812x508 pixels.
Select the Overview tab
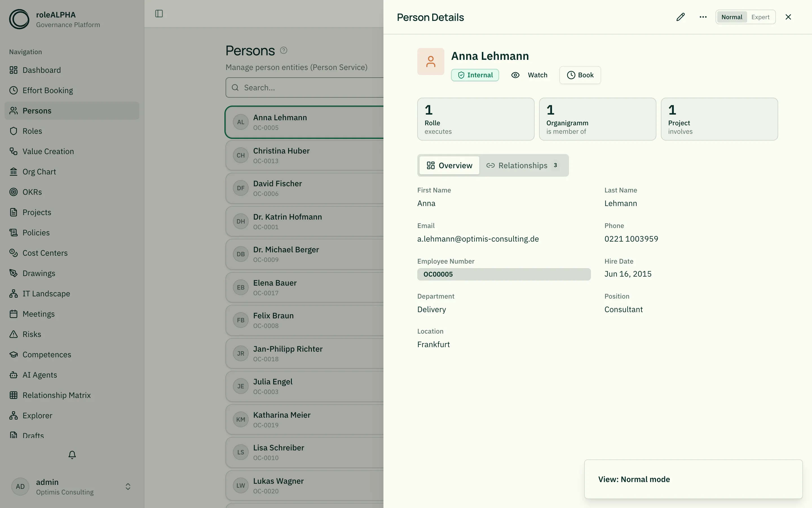(449, 165)
